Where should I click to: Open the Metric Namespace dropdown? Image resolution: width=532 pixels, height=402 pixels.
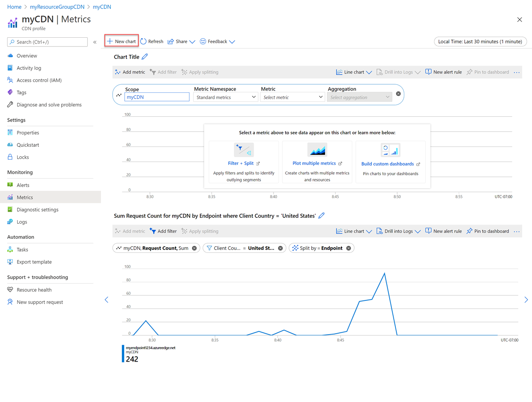tap(226, 97)
